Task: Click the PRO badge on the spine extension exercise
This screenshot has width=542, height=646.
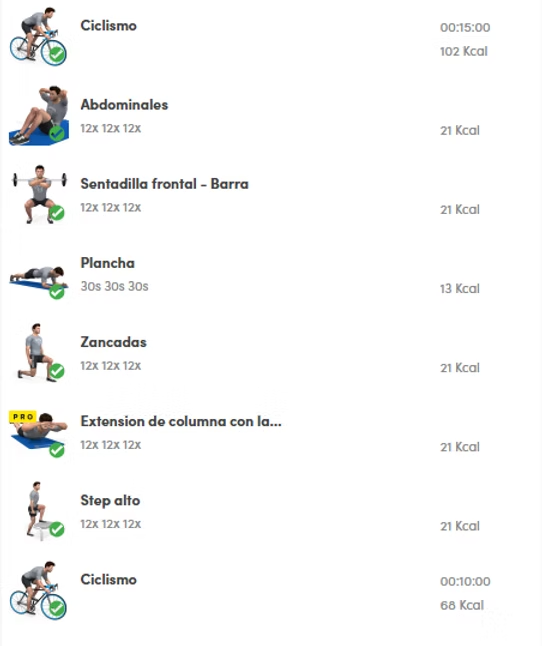Action: 23,417
